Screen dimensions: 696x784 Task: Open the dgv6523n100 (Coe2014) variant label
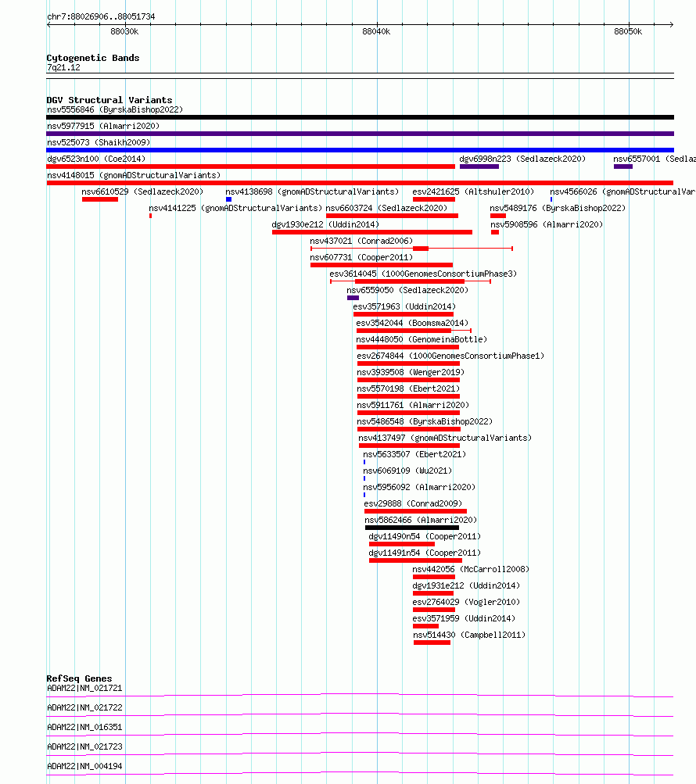tap(96, 159)
